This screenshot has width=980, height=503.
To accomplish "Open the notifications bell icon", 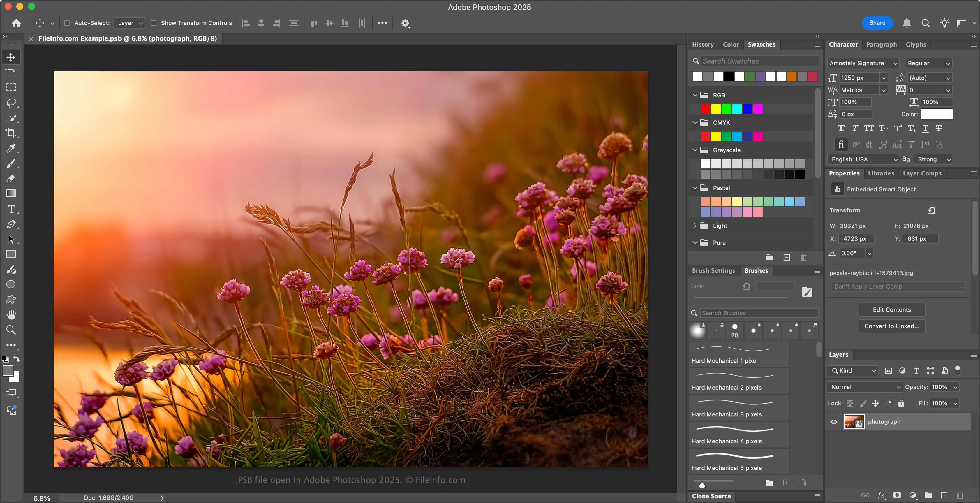I will tap(907, 23).
